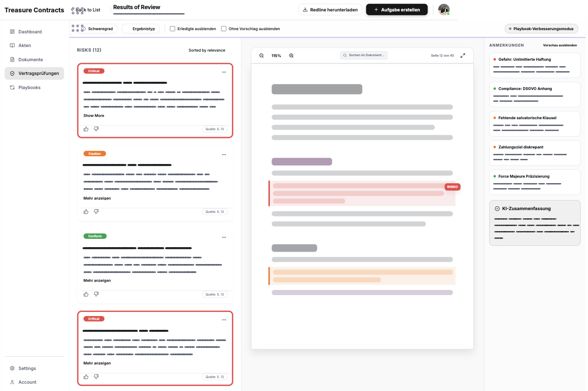The width and height of the screenshot is (588, 391).
Task: Open source tag of Conform card
Action: pyautogui.click(x=214, y=295)
